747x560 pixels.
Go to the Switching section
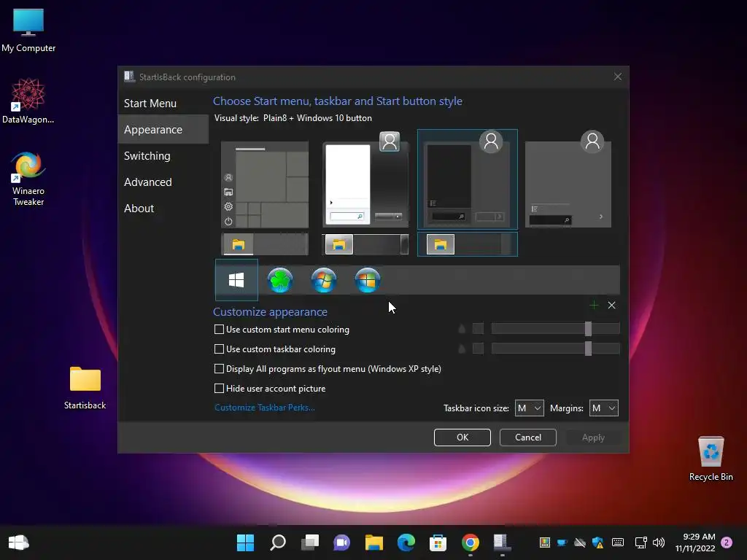click(163, 156)
